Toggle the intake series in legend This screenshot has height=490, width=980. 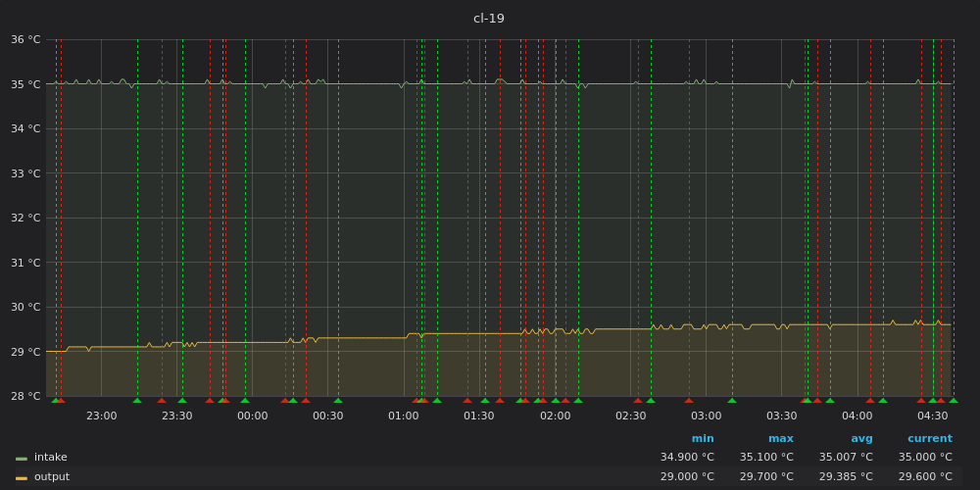coord(50,458)
